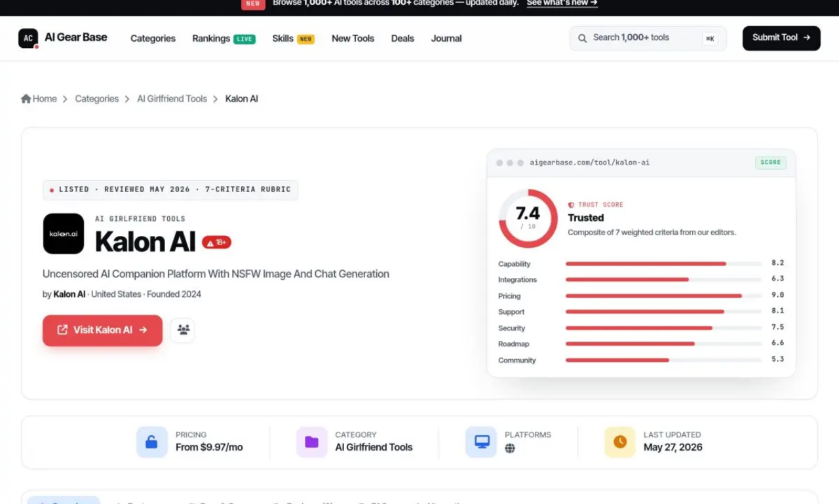Click the blue monitor platforms icon
This screenshot has height=504, width=839.
(x=482, y=442)
